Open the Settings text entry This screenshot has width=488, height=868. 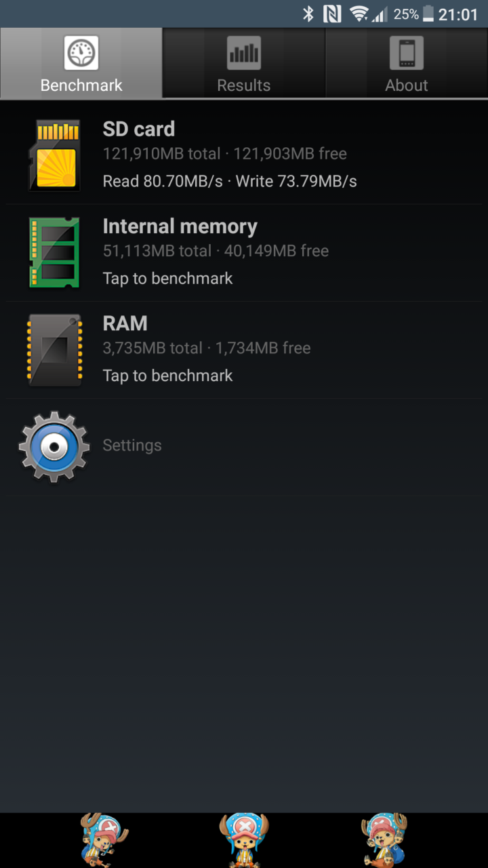pyautogui.click(x=132, y=446)
